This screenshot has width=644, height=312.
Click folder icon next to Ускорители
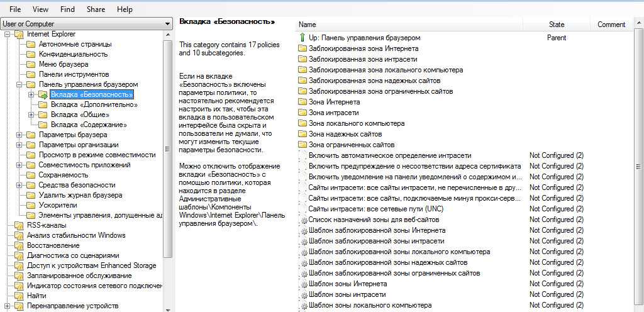coord(31,205)
